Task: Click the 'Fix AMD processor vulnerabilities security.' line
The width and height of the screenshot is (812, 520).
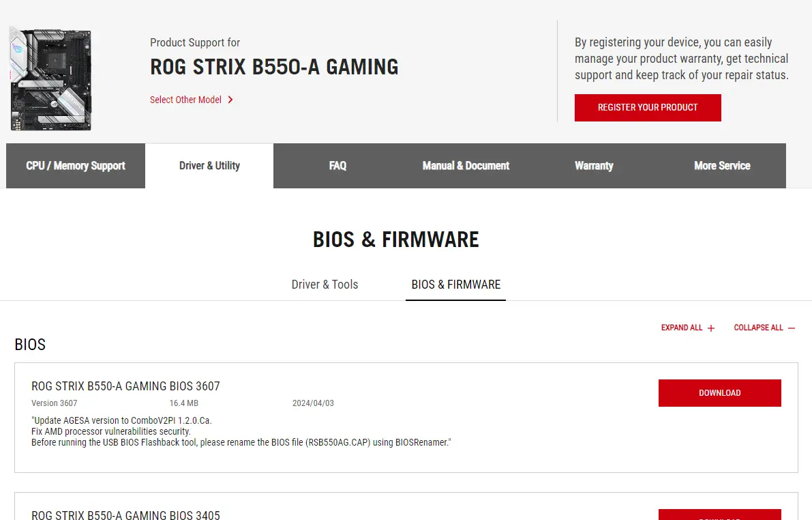Action: click(x=111, y=431)
